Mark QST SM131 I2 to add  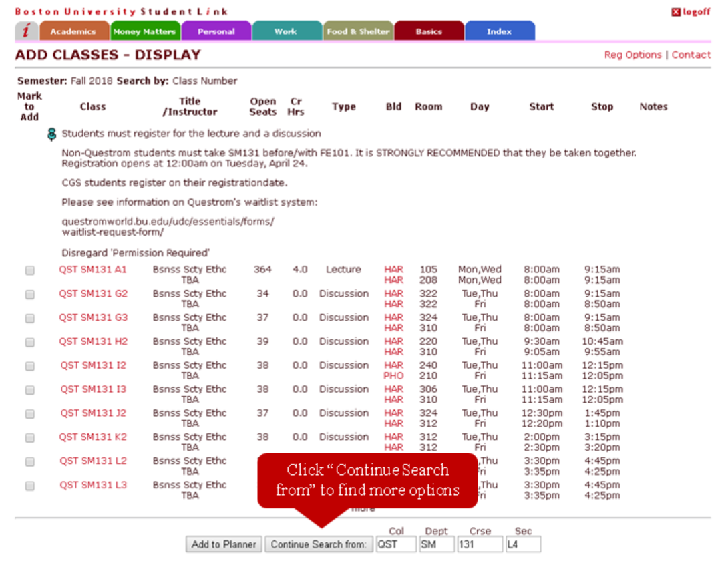[29, 366]
